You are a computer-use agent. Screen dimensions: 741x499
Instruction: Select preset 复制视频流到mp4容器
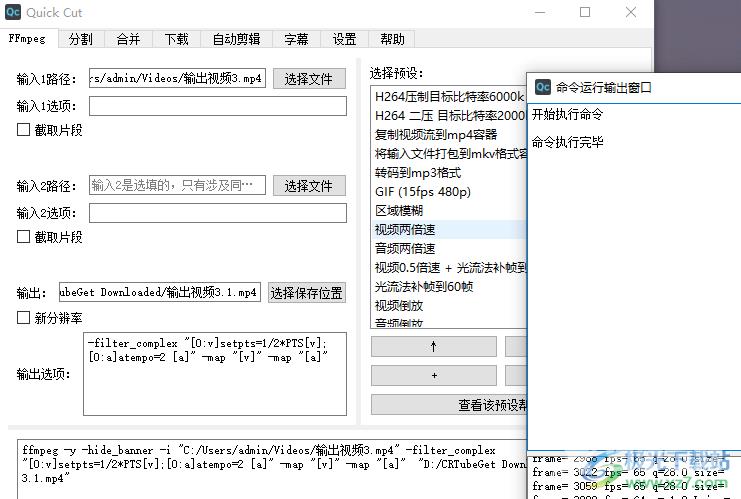point(449,135)
